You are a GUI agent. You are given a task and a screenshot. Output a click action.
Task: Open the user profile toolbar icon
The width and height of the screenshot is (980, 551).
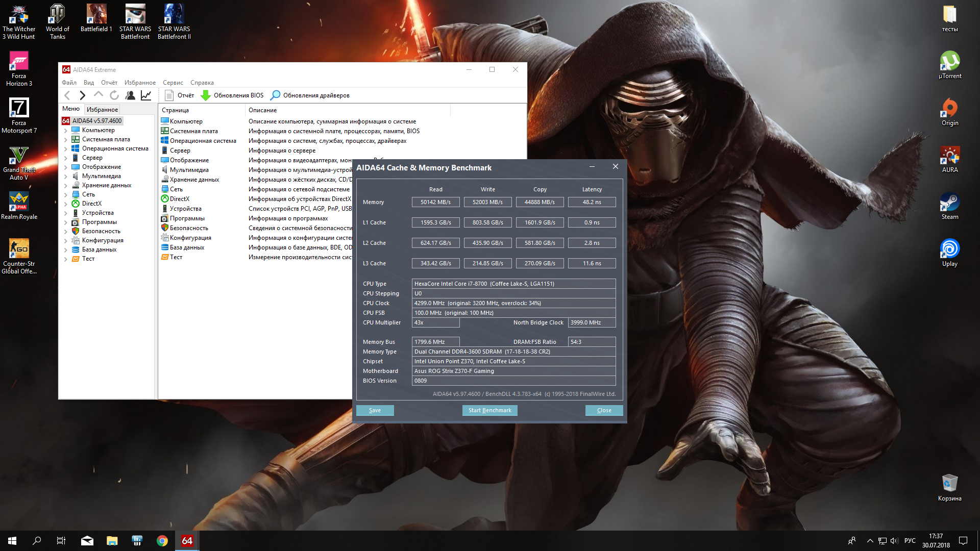[130, 95]
